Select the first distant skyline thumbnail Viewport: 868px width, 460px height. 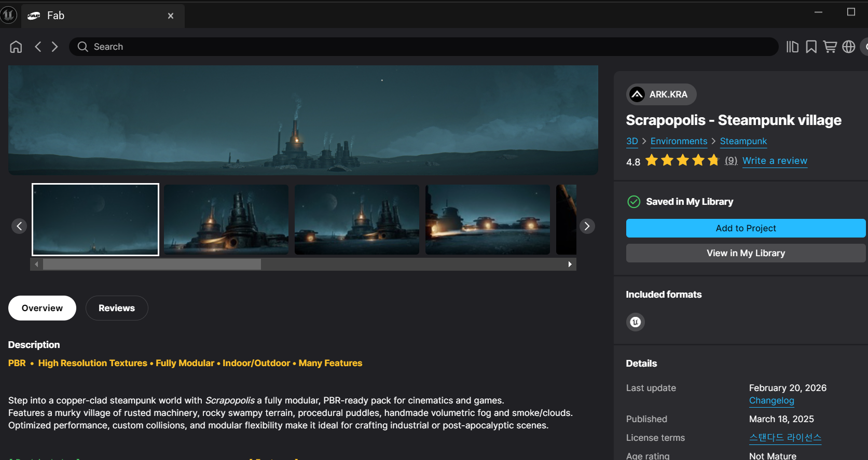pos(95,219)
